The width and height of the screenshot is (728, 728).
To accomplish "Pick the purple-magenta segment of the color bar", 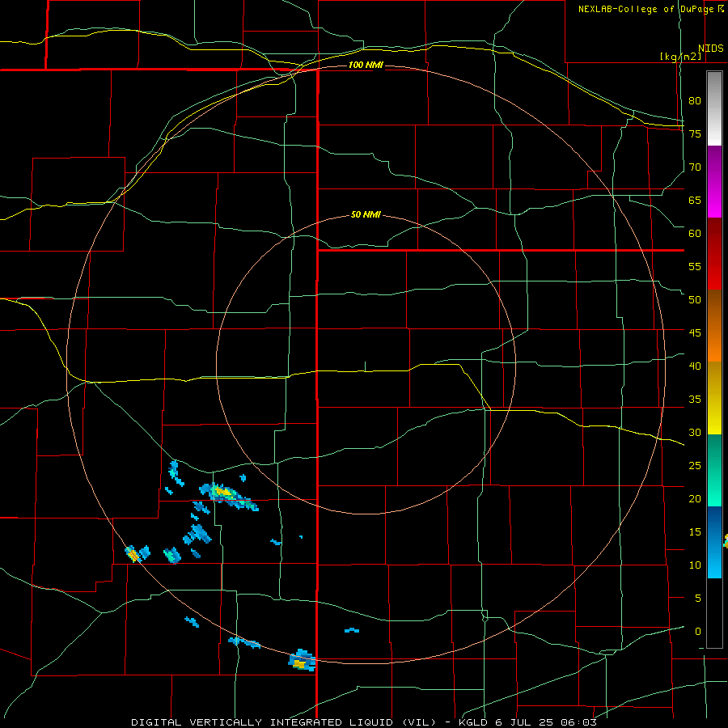I will tap(714, 182).
